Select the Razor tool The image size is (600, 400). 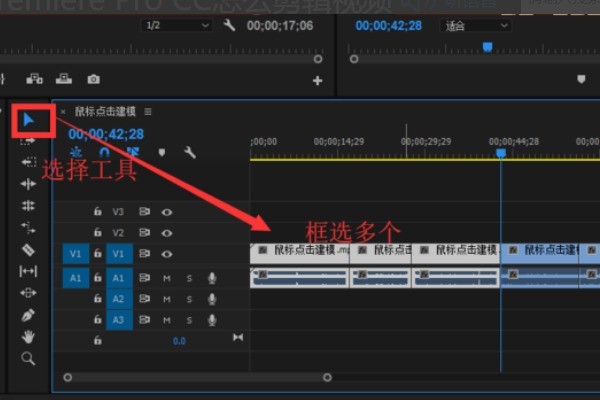tap(28, 249)
